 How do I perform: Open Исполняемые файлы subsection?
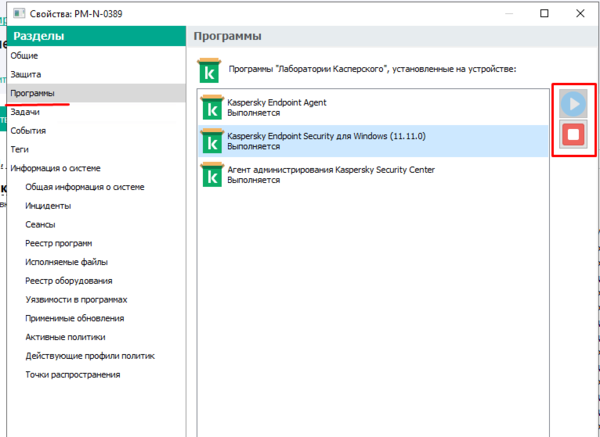[67, 262]
